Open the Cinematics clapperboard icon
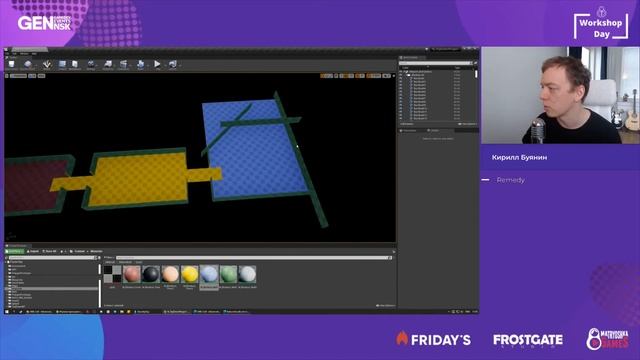 tap(123, 64)
